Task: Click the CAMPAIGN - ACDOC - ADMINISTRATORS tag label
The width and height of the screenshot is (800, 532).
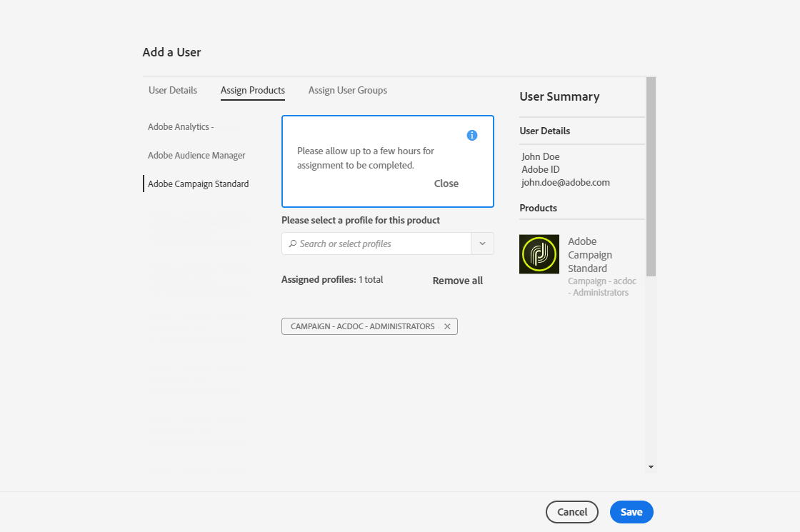Action: tap(362, 326)
